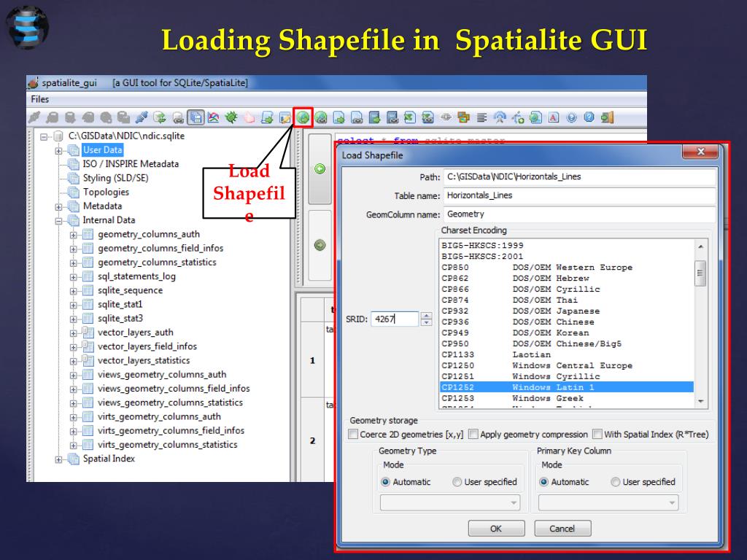Expand the User Data tree node

58,151
